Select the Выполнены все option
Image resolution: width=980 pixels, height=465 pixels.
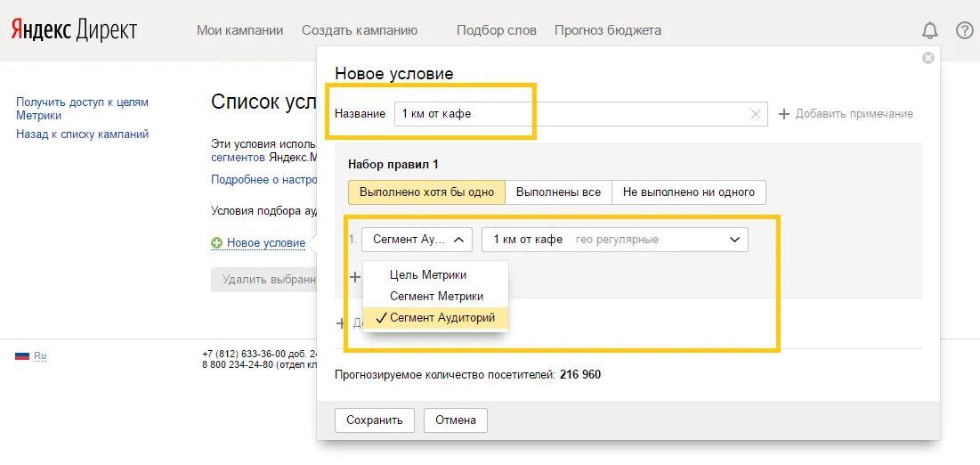(558, 192)
